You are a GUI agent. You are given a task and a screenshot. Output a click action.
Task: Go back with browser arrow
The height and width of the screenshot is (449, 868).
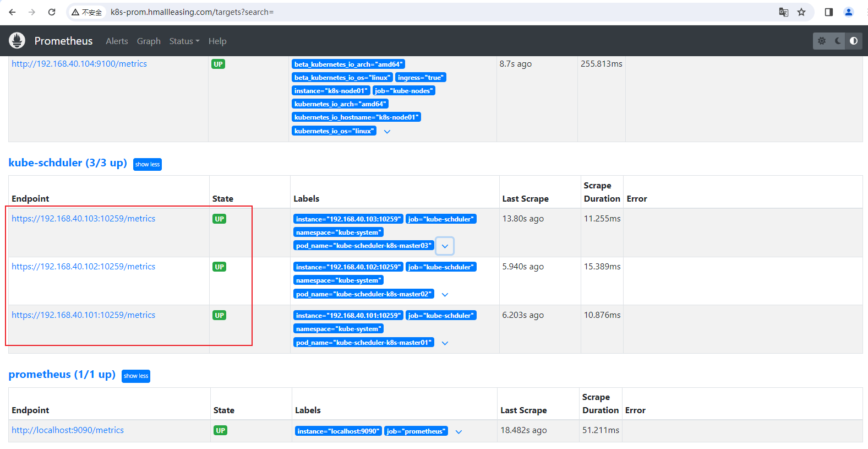(x=13, y=12)
